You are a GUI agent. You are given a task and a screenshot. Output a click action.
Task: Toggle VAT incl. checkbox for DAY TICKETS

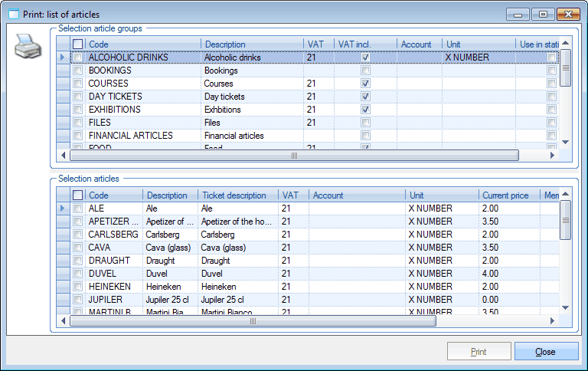(x=365, y=97)
